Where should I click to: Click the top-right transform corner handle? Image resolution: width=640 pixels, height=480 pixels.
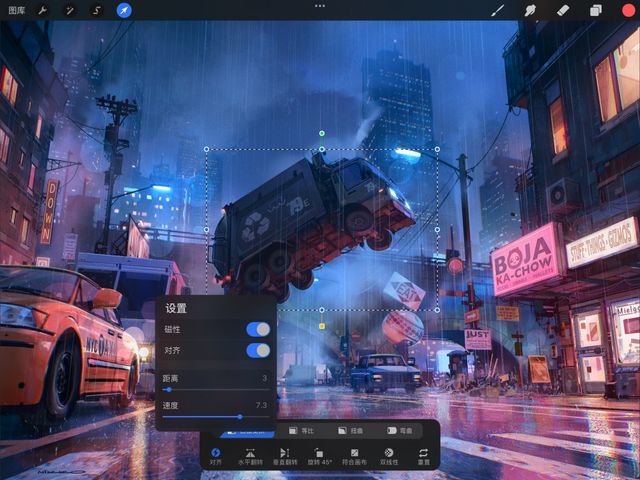437,149
